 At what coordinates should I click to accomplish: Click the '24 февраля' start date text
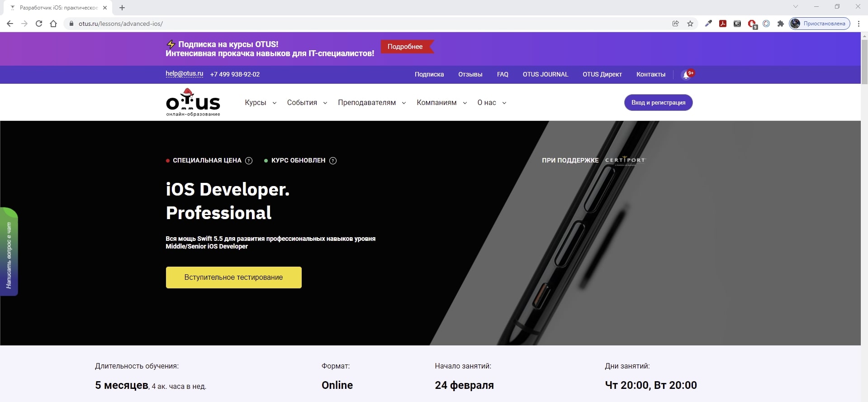click(464, 385)
